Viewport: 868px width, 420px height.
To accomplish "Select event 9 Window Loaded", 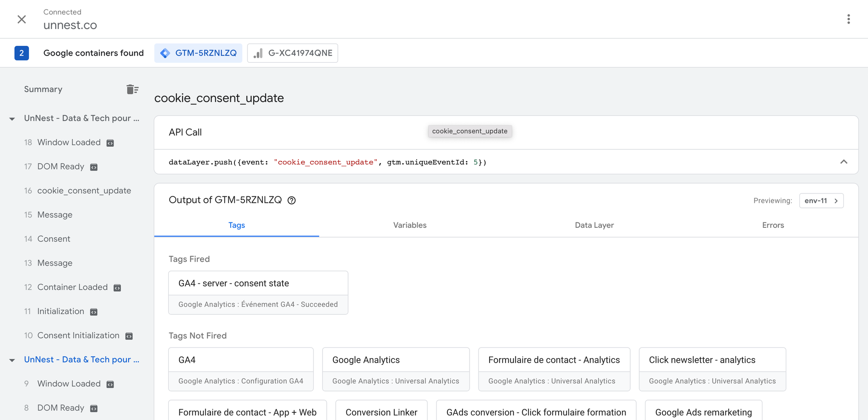I will [69, 384].
